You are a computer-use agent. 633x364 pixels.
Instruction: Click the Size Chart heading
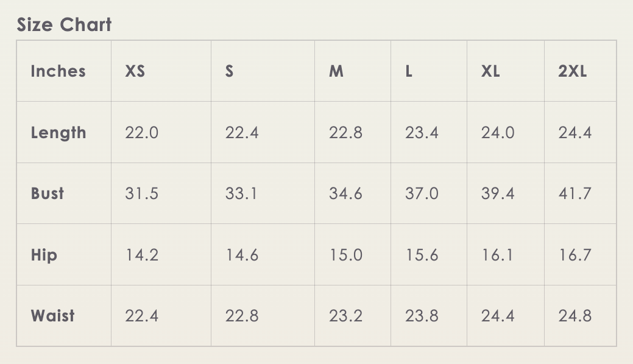(64, 24)
